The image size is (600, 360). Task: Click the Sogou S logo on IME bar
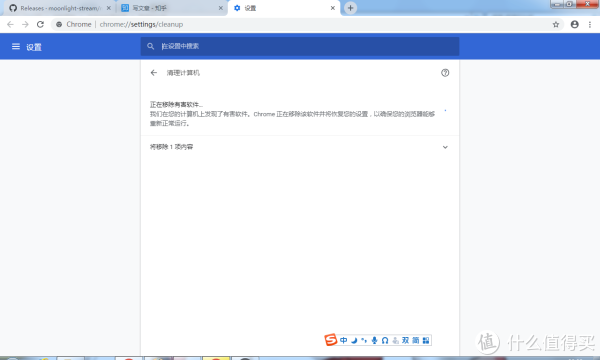[x=331, y=339]
